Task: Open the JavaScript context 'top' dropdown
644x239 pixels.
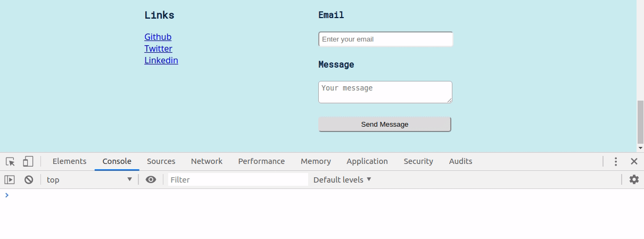Action: [x=89, y=180]
